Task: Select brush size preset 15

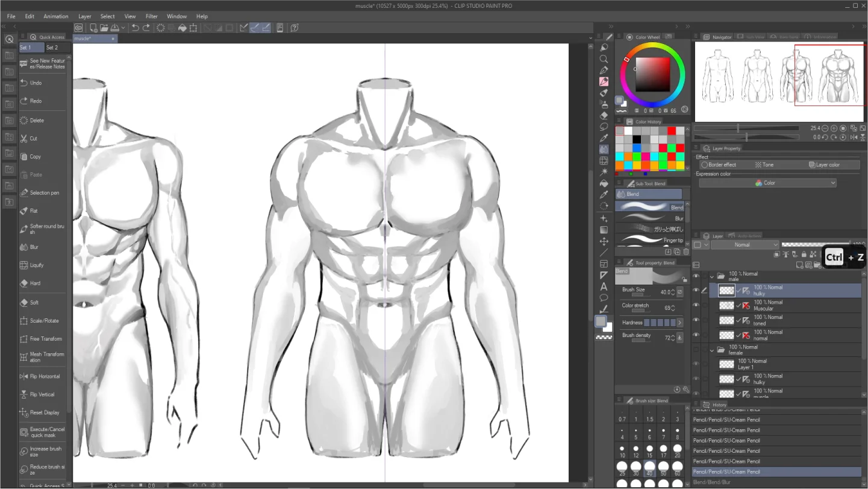Action: click(649, 452)
